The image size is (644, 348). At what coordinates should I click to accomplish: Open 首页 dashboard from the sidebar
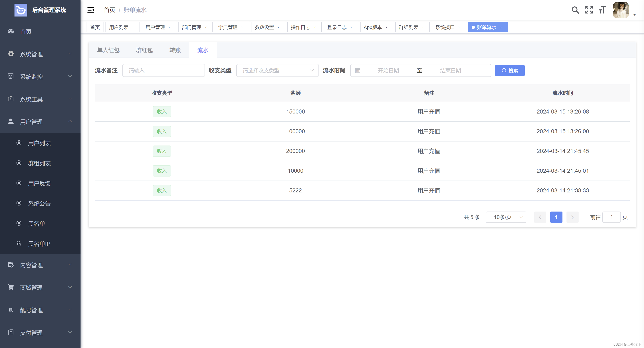click(x=26, y=32)
